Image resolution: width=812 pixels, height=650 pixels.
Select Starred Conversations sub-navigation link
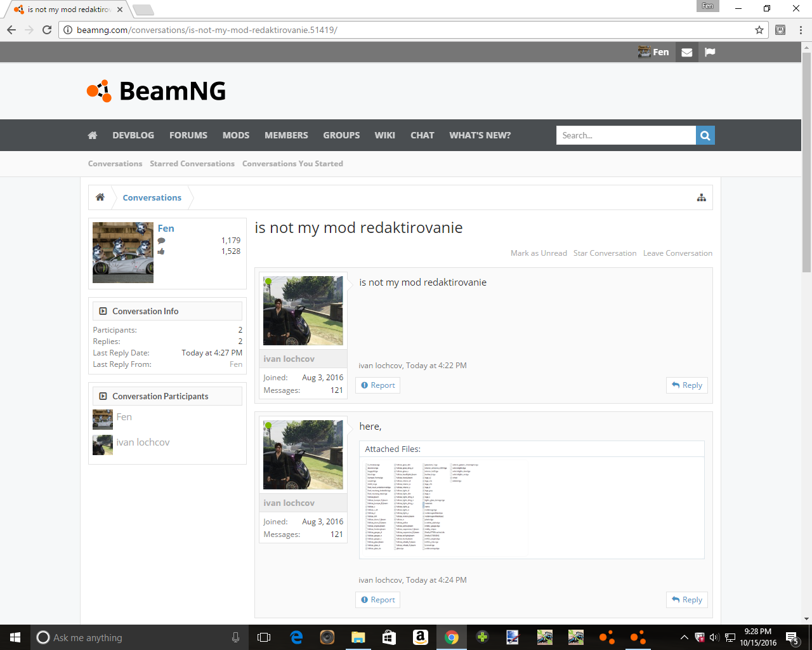tap(192, 164)
